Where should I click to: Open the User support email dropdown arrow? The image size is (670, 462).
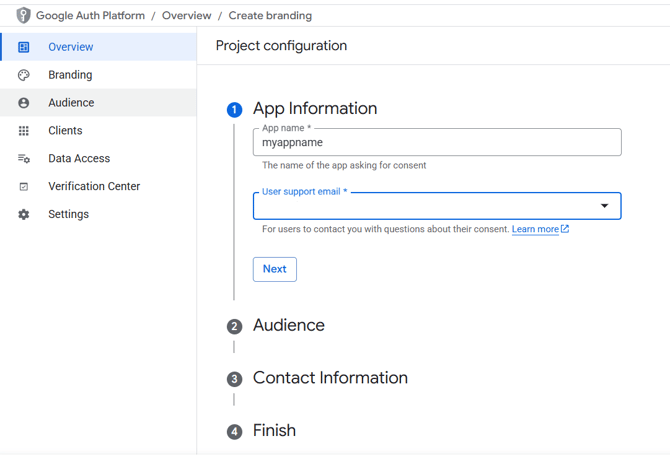click(x=604, y=206)
